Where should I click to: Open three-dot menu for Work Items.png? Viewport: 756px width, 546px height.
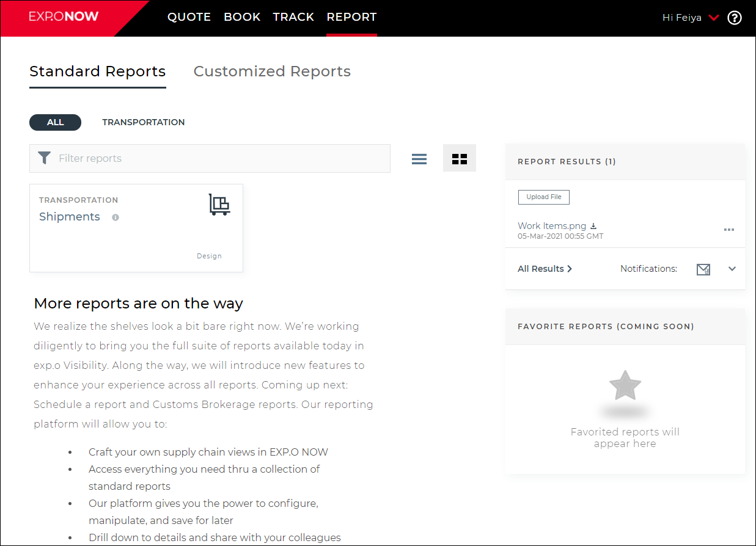coord(729,230)
